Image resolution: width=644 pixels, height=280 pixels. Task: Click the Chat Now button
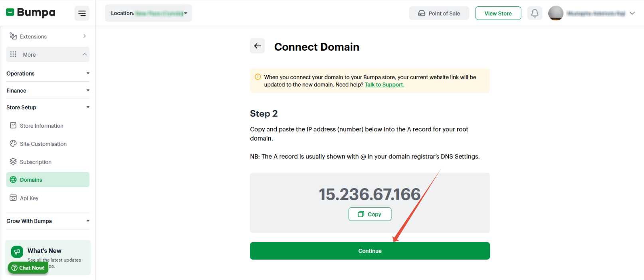(28, 268)
